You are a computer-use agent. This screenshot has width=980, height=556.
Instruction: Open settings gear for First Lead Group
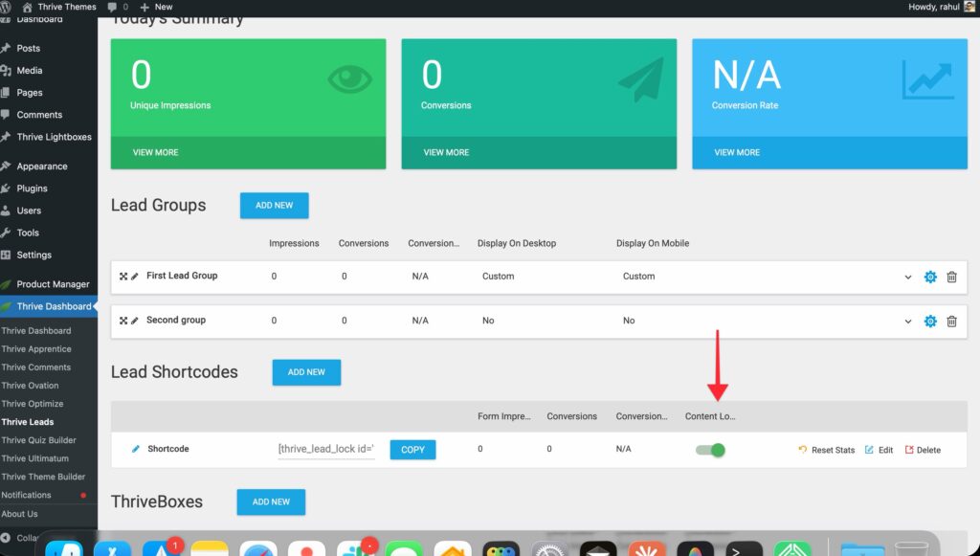coord(929,277)
